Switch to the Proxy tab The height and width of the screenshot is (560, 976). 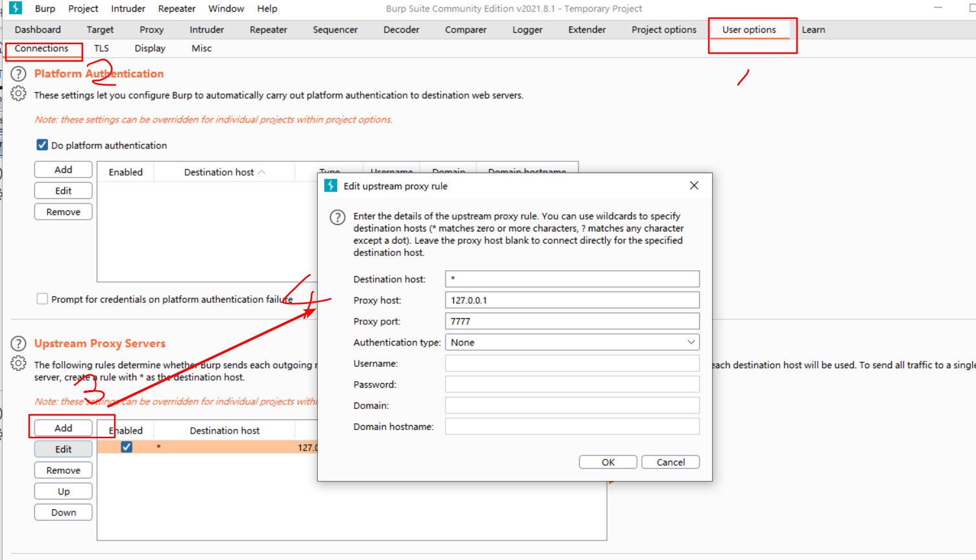coord(151,30)
